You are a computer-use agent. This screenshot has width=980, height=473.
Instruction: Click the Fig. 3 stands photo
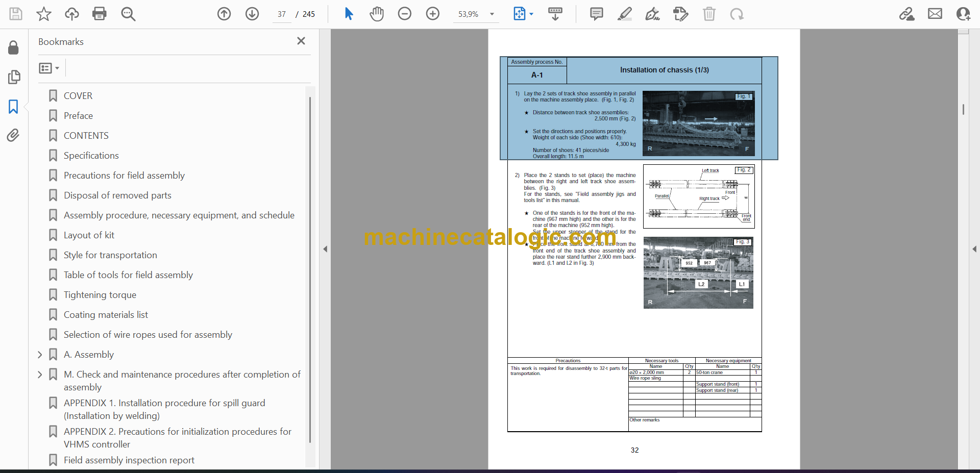(x=698, y=272)
